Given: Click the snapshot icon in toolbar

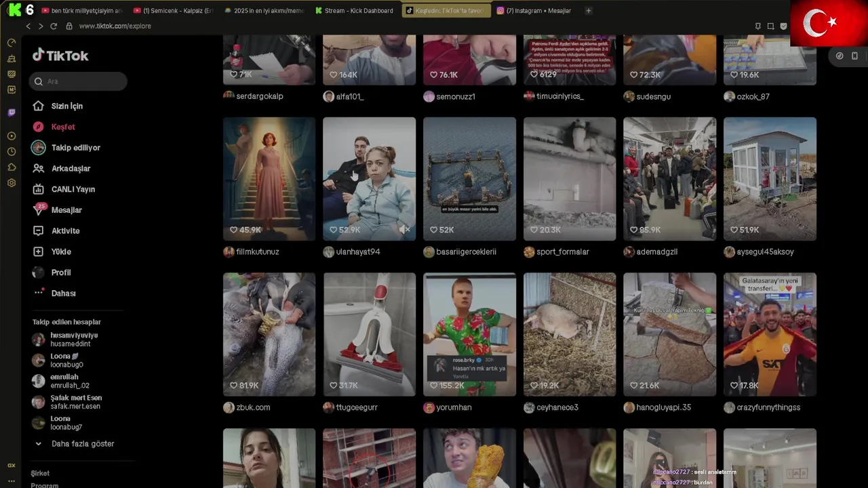Looking at the screenshot, I should [x=770, y=26].
